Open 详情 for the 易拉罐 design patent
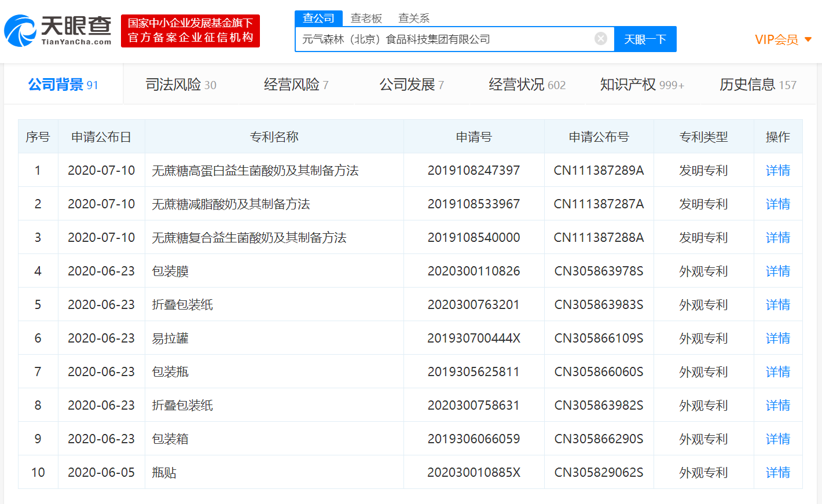This screenshot has height=504, width=822. click(x=777, y=338)
